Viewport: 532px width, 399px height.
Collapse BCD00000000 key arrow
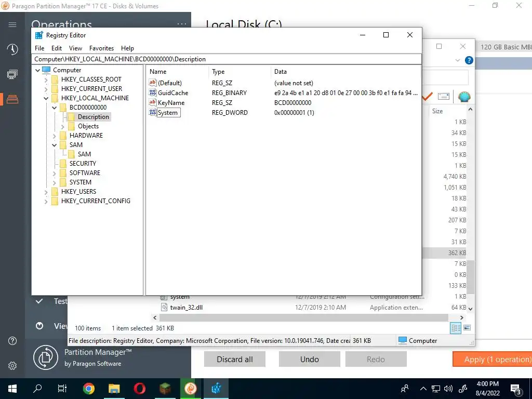click(54, 108)
